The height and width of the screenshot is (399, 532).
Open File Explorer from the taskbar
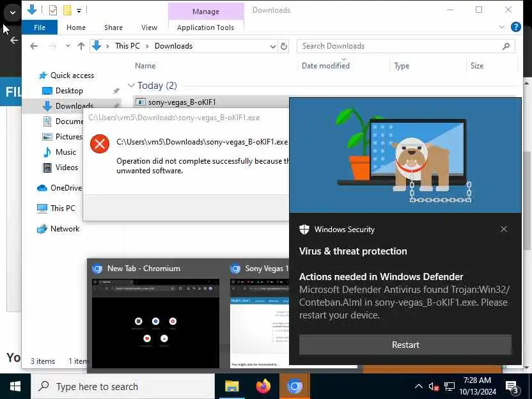[232, 386]
